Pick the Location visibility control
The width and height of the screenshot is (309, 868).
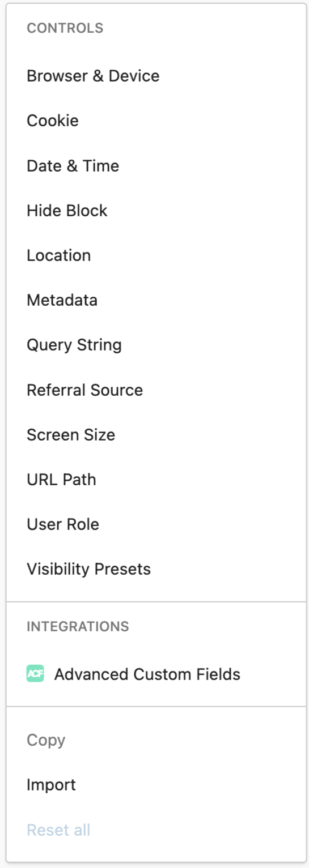pos(156,255)
